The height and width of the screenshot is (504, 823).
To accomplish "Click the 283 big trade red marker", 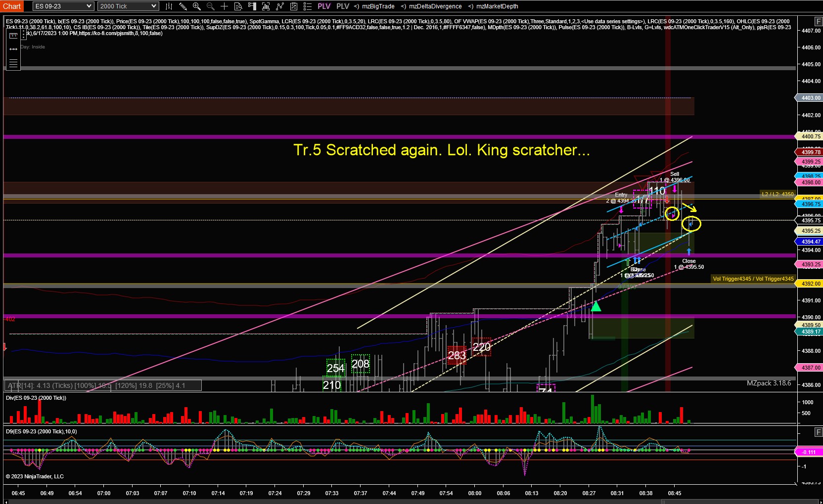I will click(x=457, y=355).
